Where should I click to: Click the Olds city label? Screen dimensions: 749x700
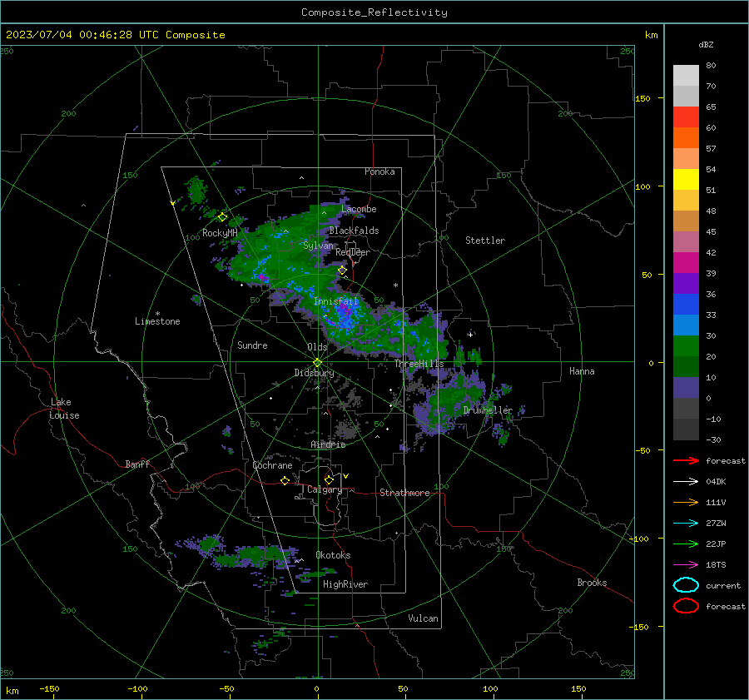pyautogui.click(x=317, y=347)
